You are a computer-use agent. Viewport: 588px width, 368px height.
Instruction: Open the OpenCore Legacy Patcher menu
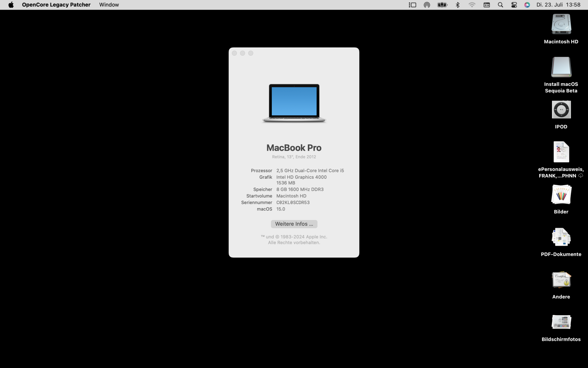56,5
